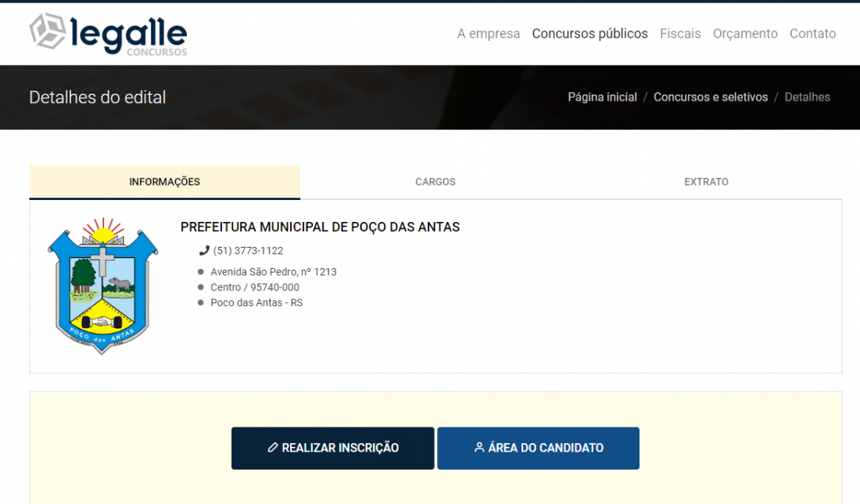Viewport: 860px width, 504px height.
Task: Follow the Concursos e seletivos breadcrumb
Action: tap(711, 98)
